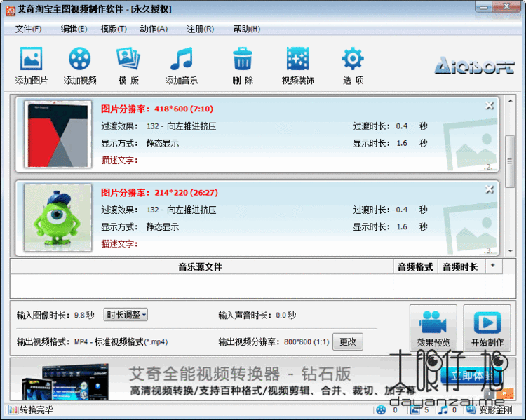Screen dimensions: 526x420
Task: Click the 添加图片 (Add Image) icon
Action: tap(31, 59)
